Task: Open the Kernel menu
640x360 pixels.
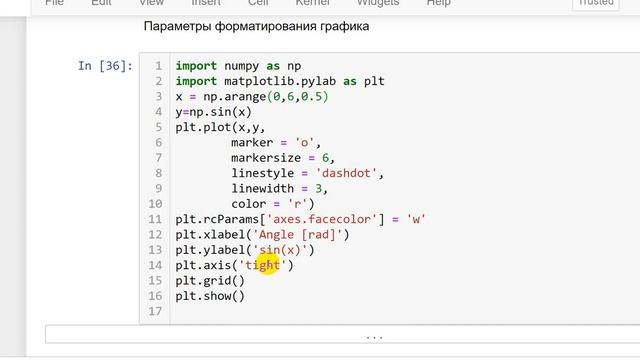Action: (313, 3)
